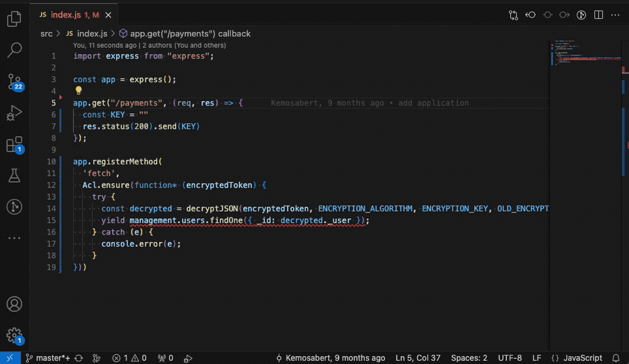This screenshot has height=364, width=629.
Task: Open the master branch picker in status bar
Action: (48, 358)
